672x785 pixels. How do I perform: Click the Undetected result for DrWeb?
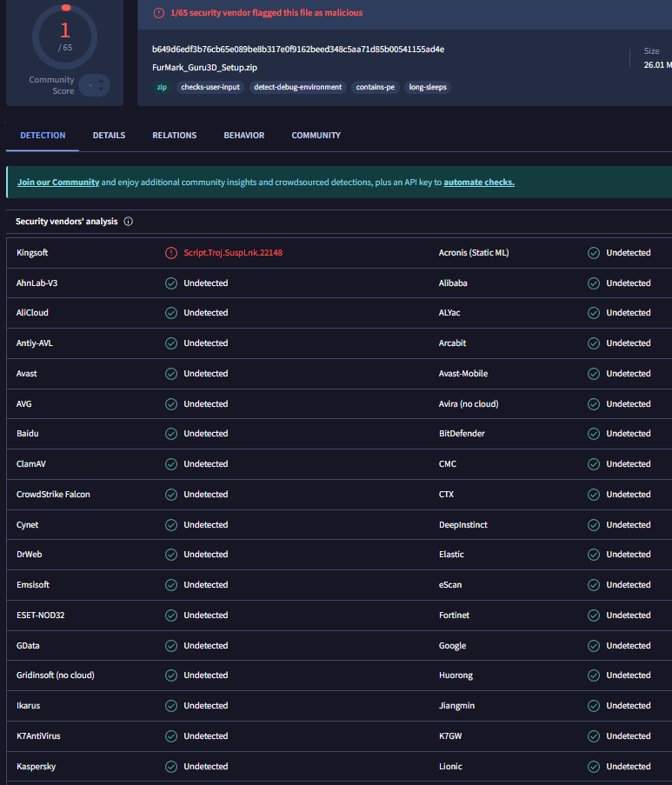[206, 555]
